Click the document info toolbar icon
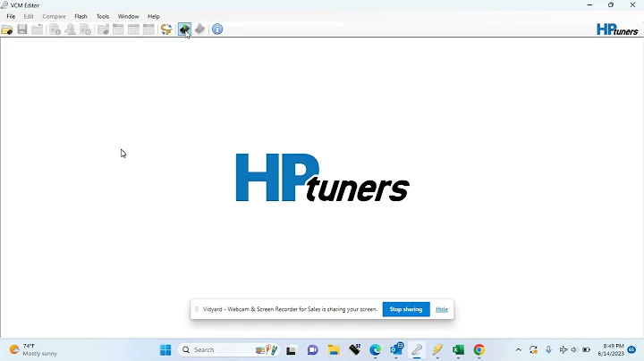Viewport: 644px width, 361px height. pos(55,29)
